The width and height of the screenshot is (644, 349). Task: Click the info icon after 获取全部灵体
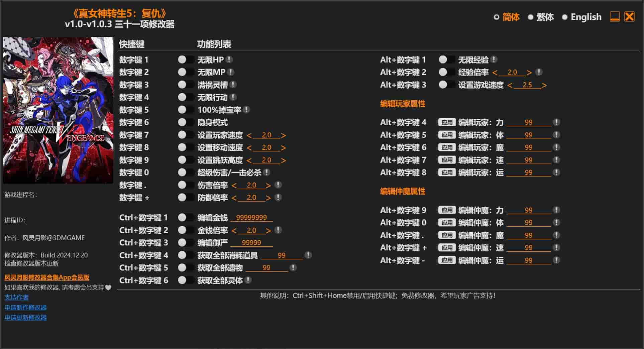[x=248, y=280]
